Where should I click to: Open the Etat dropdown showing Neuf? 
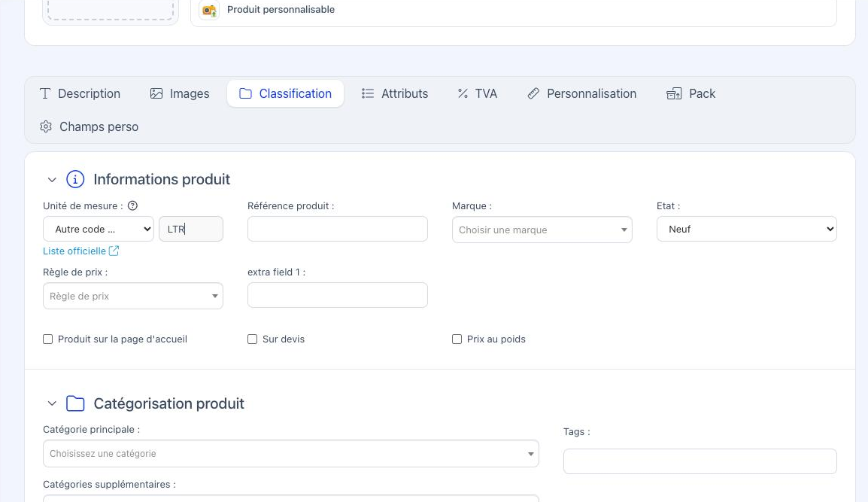click(747, 229)
